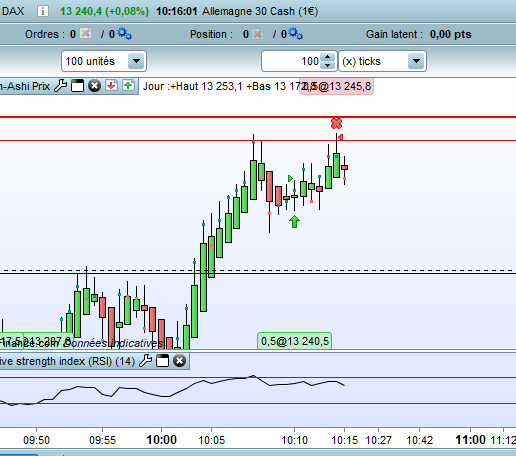Open order settings gears next to Ordres
The image size is (516, 456).
[x=124, y=34]
